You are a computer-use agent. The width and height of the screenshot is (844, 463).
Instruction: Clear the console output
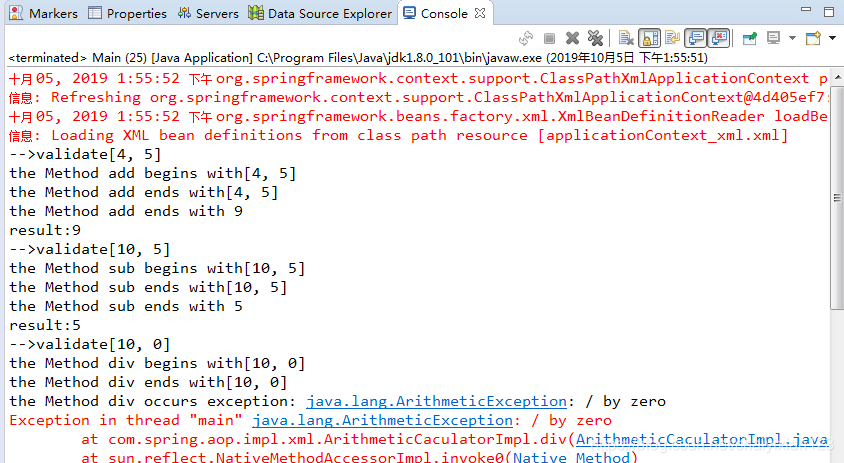click(x=626, y=38)
